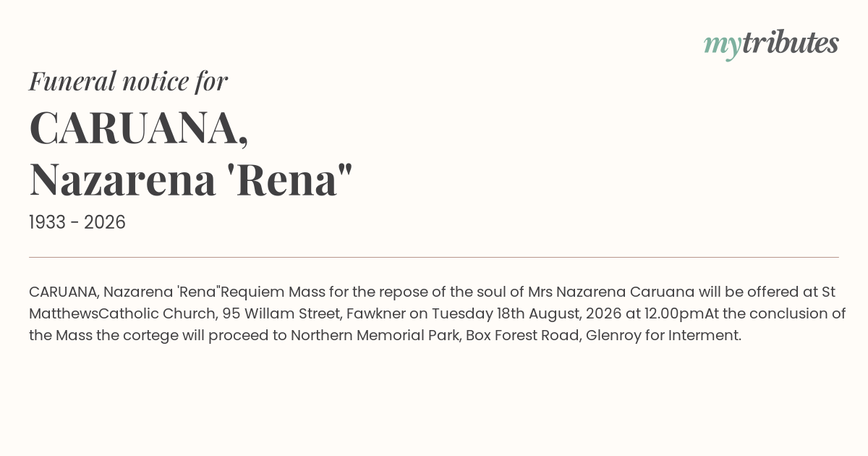Screen dimensions: 868x456
Task: Click the word "cortege" in the notice
Action: pos(148,336)
